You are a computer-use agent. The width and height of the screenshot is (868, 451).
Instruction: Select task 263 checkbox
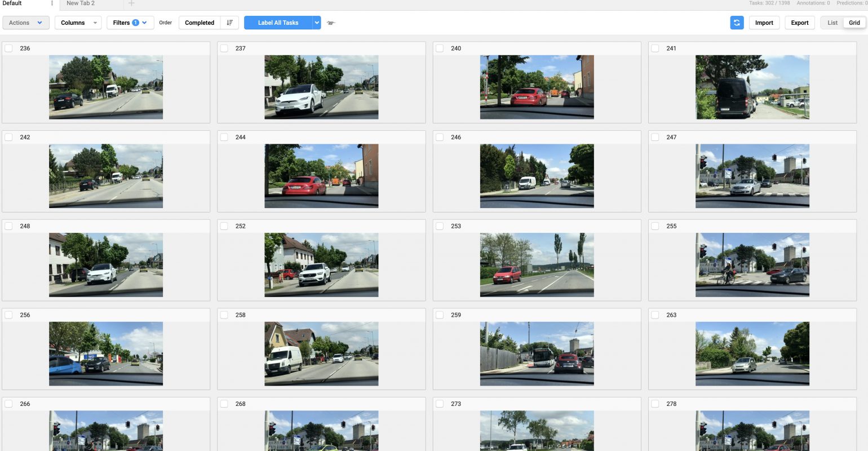coord(655,315)
